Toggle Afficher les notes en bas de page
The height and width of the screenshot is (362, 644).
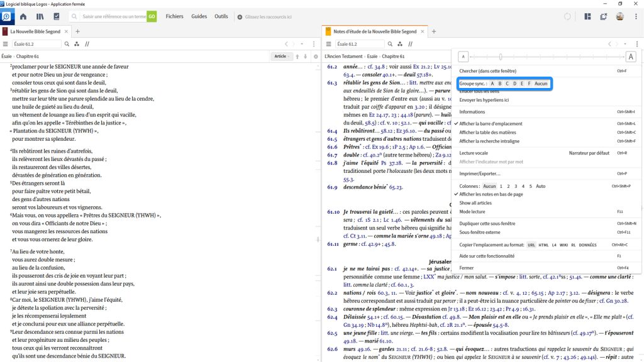(x=491, y=194)
